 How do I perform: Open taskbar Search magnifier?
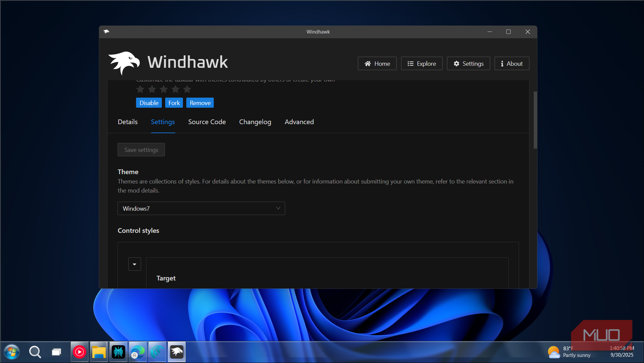point(35,352)
